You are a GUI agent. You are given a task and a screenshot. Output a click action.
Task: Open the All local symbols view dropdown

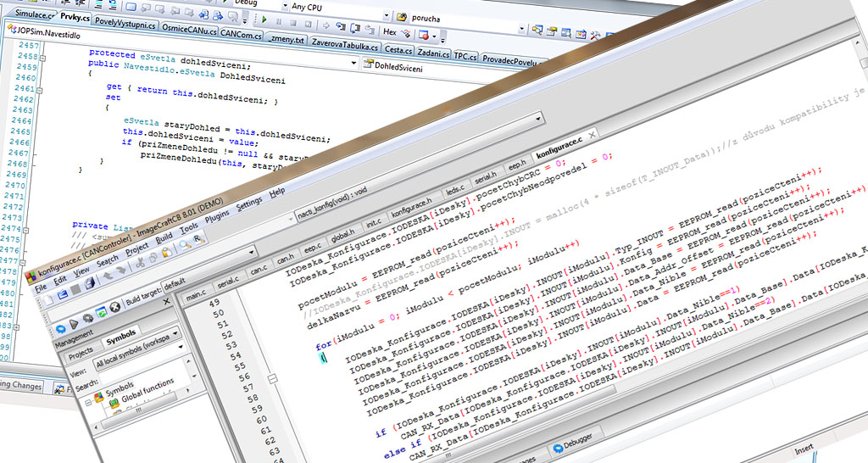point(175,334)
